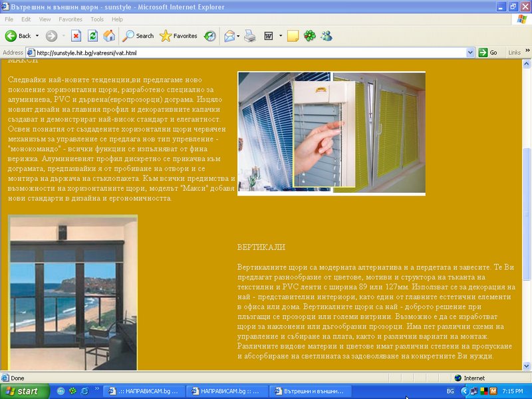532x399 pixels.
Task: Click the BG language indicator
Action: click(450, 391)
